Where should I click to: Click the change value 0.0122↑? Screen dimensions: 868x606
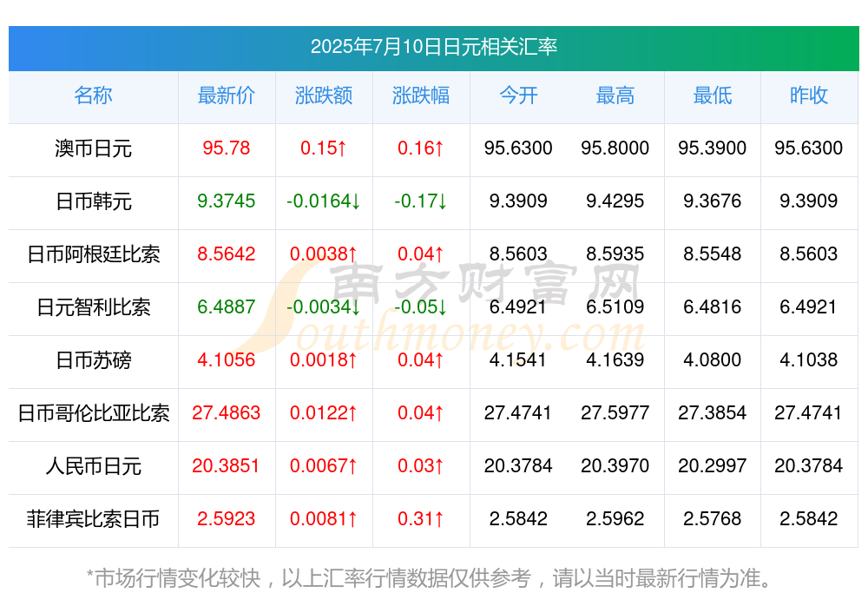323,412
